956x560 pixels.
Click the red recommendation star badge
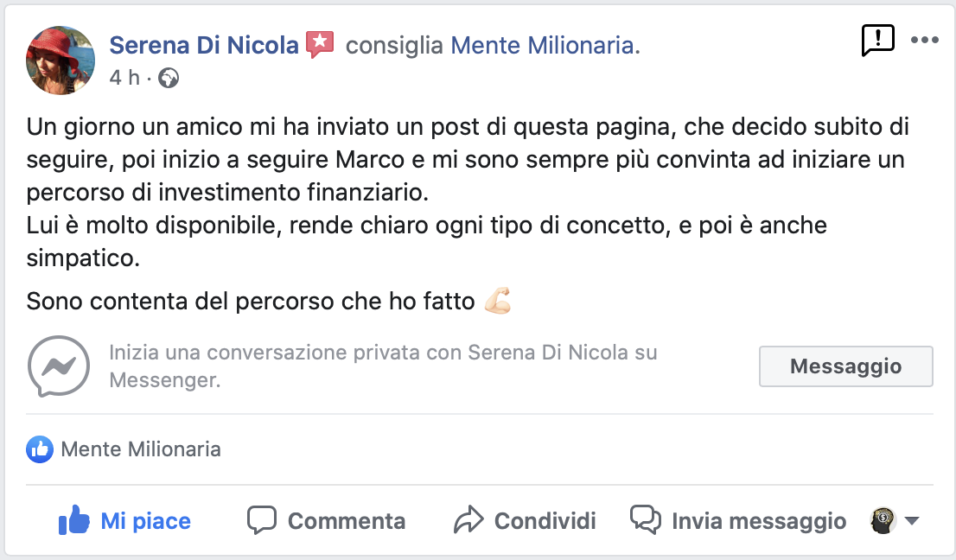[320, 44]
